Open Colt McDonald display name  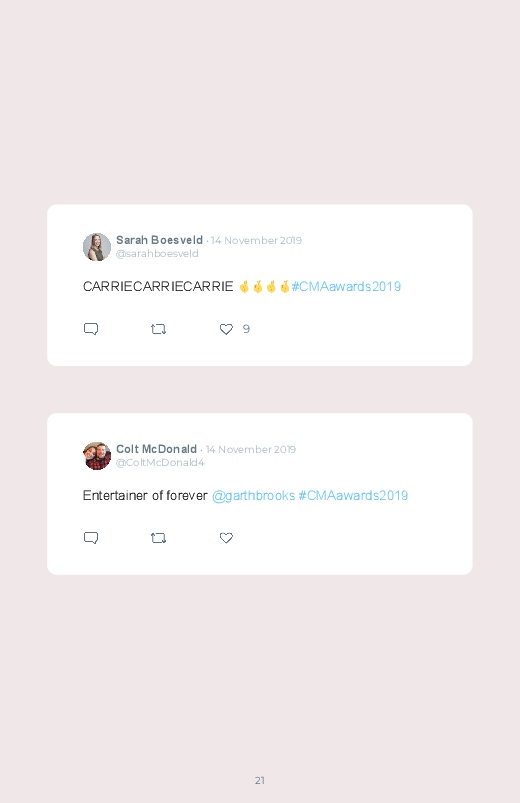tap(156, 449)
